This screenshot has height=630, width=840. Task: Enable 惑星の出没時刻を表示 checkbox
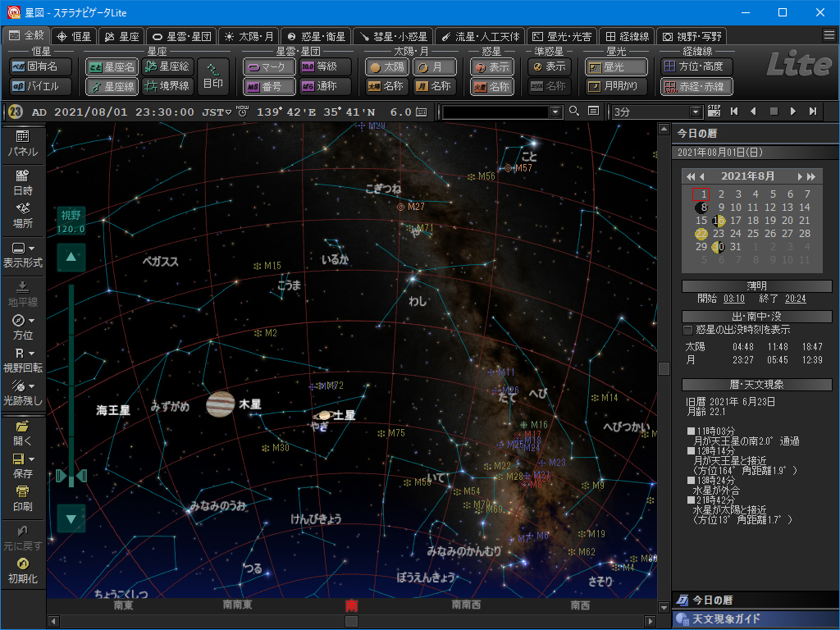pos(688,330)
